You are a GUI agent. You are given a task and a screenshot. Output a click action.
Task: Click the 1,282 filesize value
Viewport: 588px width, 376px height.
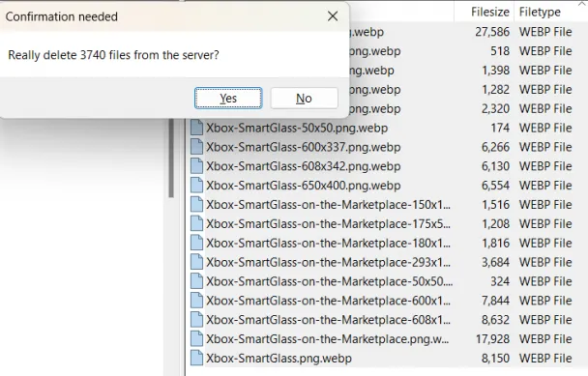(x=495, y=89)
